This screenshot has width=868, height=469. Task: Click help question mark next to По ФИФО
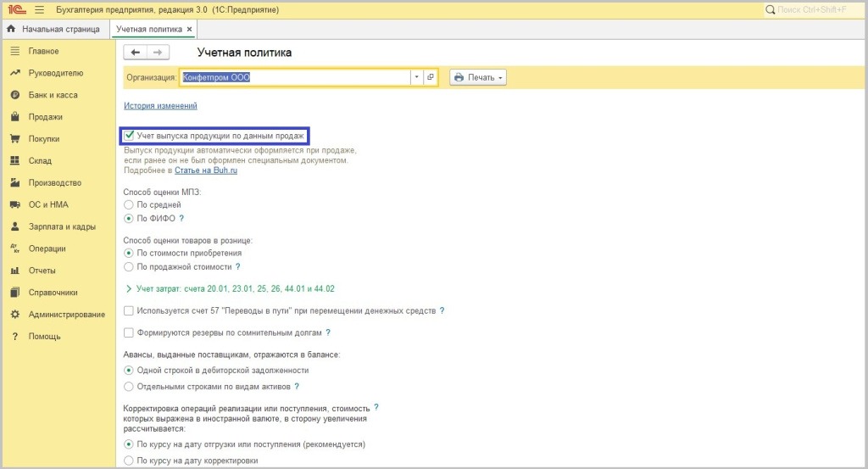pos(181,218)
